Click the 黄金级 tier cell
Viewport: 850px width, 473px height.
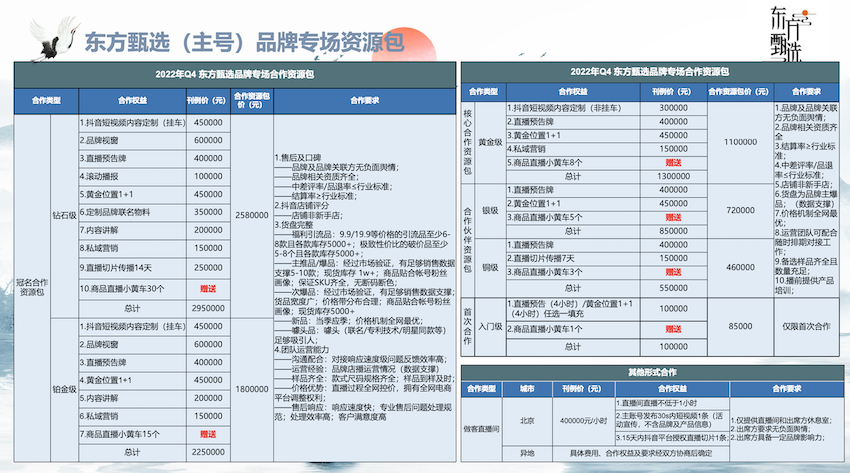pyautogui.click(x=489, y=141)
